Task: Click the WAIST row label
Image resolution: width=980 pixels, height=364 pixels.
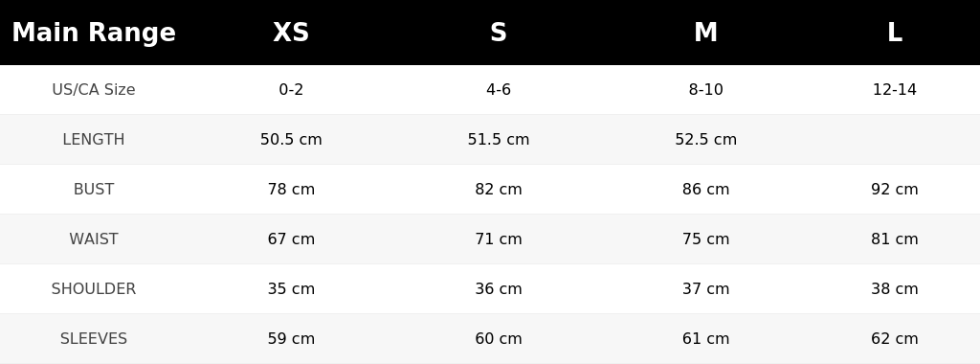Action: pos(94,239)
